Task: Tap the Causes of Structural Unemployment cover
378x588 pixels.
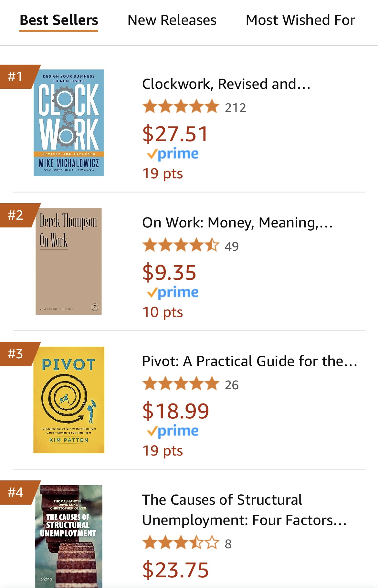Action: coord(69,536)
